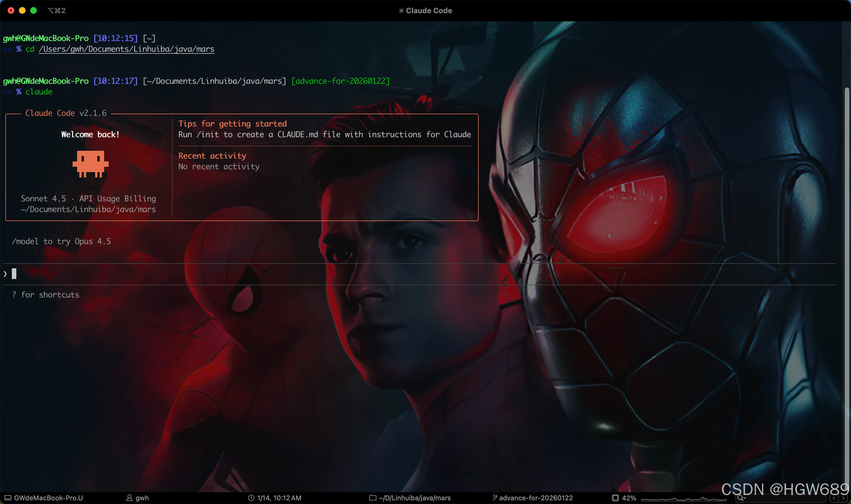Click the green zoom window button
This screenshot has height=504, width=851.
point(33,10)
